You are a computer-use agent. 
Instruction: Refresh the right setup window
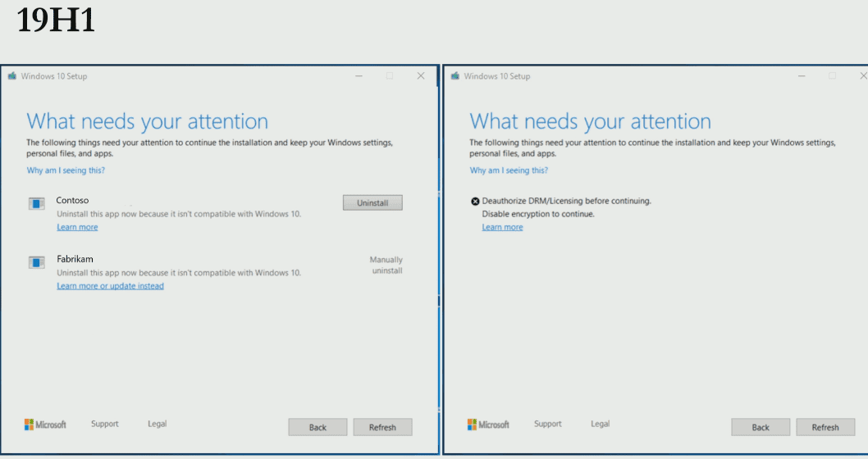coord(825,427)
